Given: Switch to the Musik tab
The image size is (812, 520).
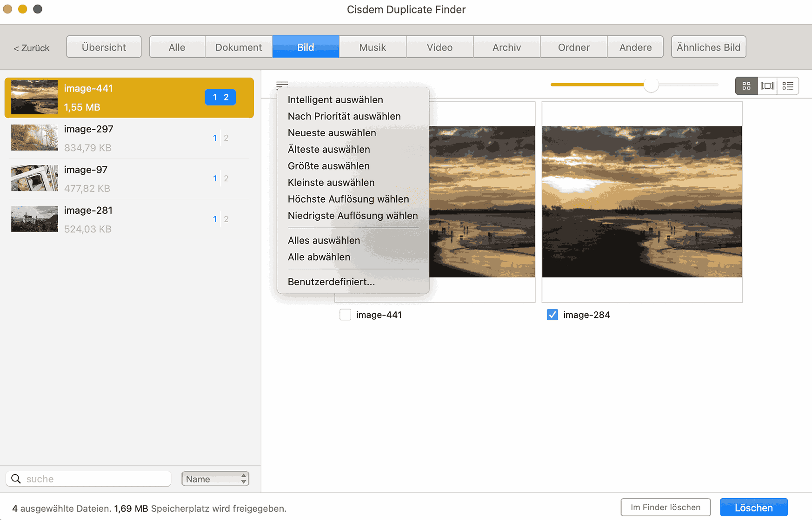Looking at the screenshot, I should [x=373, y=47].
